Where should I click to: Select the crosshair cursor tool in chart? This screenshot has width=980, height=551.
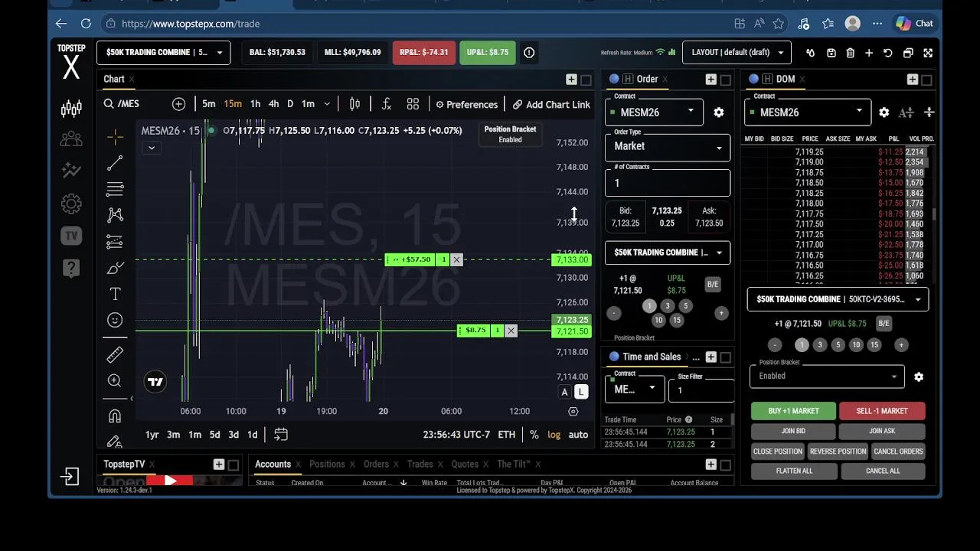click(115, 137)
